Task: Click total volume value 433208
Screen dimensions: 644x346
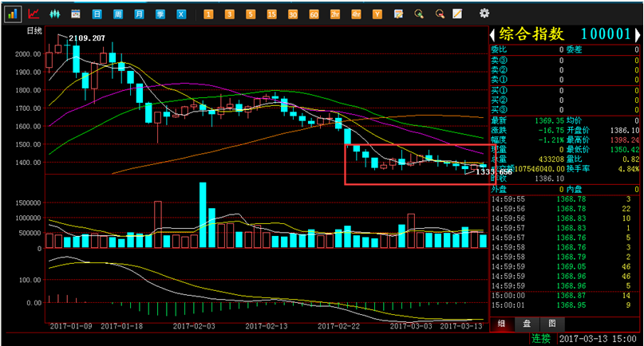Action: 551,159
